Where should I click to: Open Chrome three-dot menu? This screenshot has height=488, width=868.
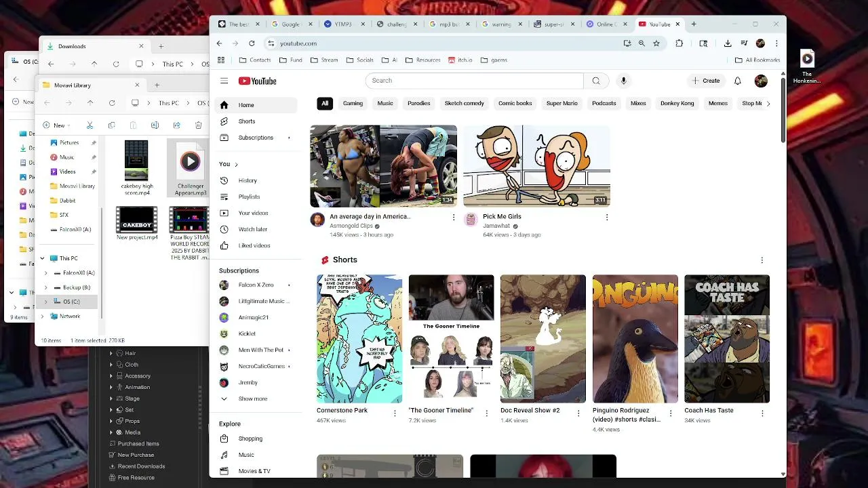point(776,43)
